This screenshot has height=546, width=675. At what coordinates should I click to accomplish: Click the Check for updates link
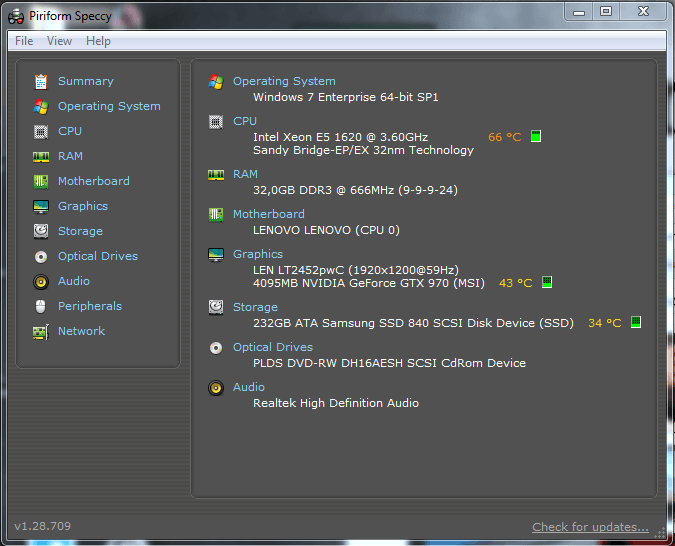(x=590, y=527)
